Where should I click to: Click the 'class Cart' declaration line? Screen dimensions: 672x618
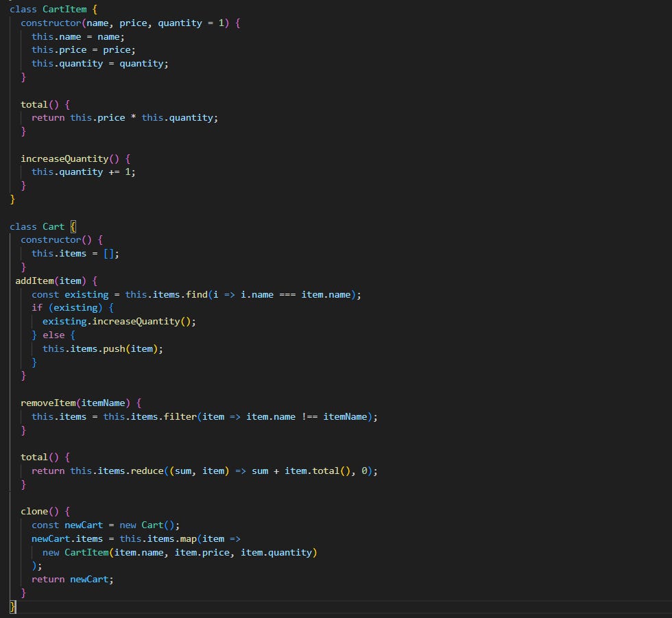43,226
